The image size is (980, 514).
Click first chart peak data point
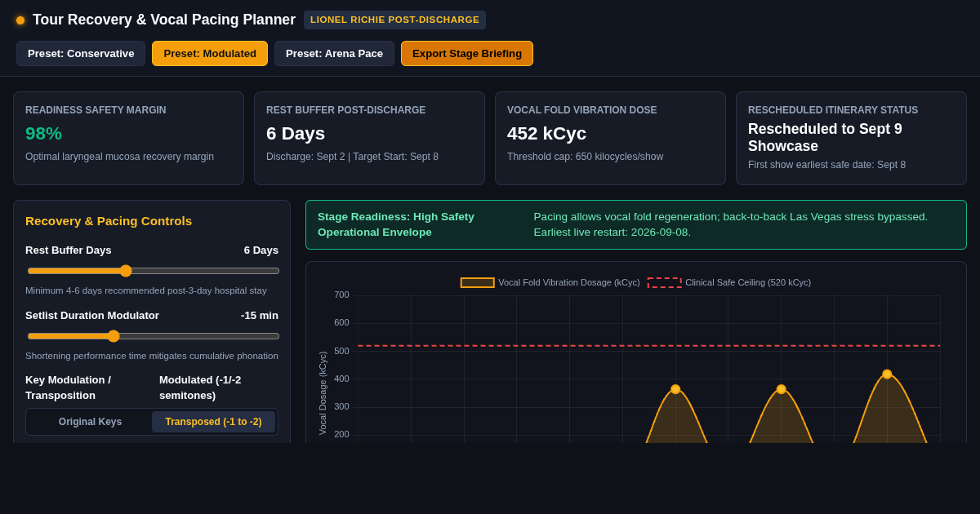(x=675, y=389)
